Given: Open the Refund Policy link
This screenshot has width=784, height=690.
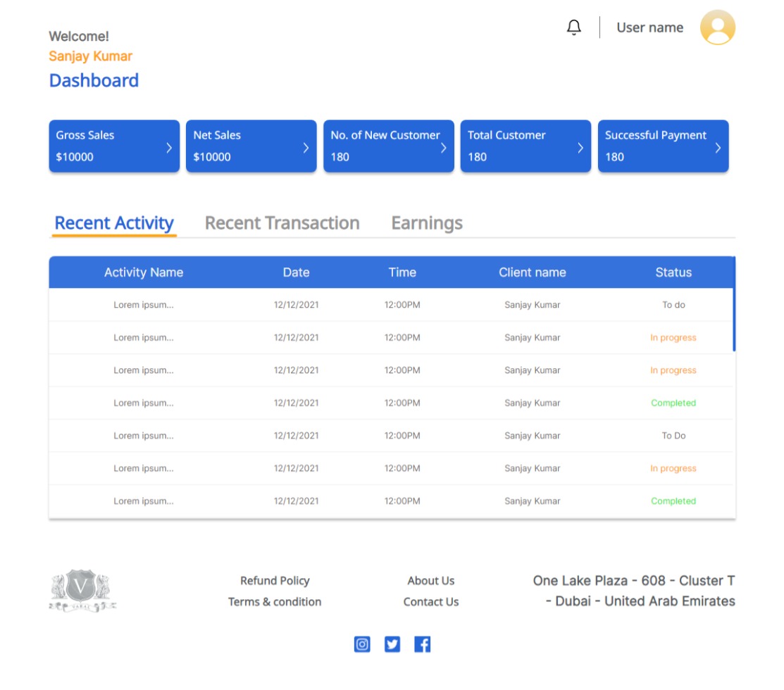Looking at the screenshot, I should click(x=275, y=581).
